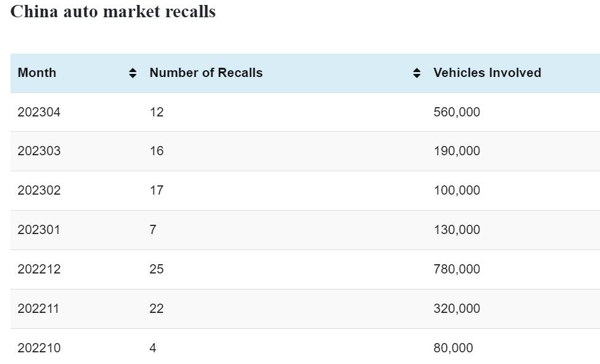Select the 202304 month cell

click(39, 112)
